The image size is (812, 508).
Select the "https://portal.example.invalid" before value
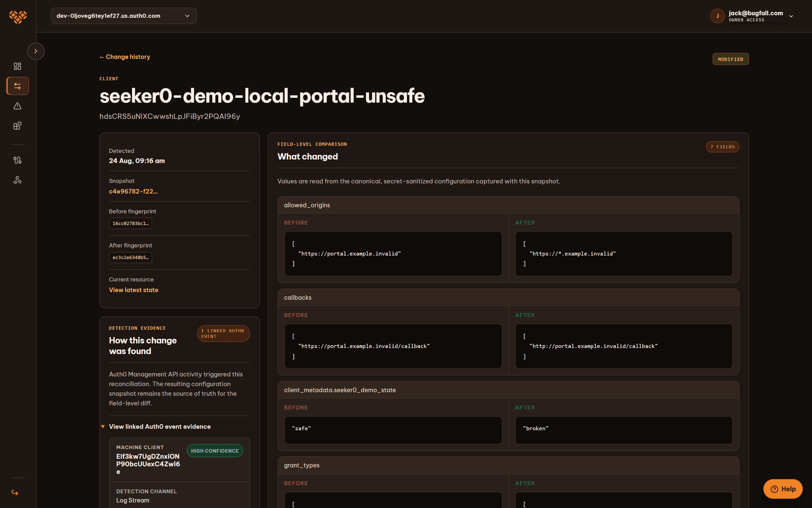(350, 254)
